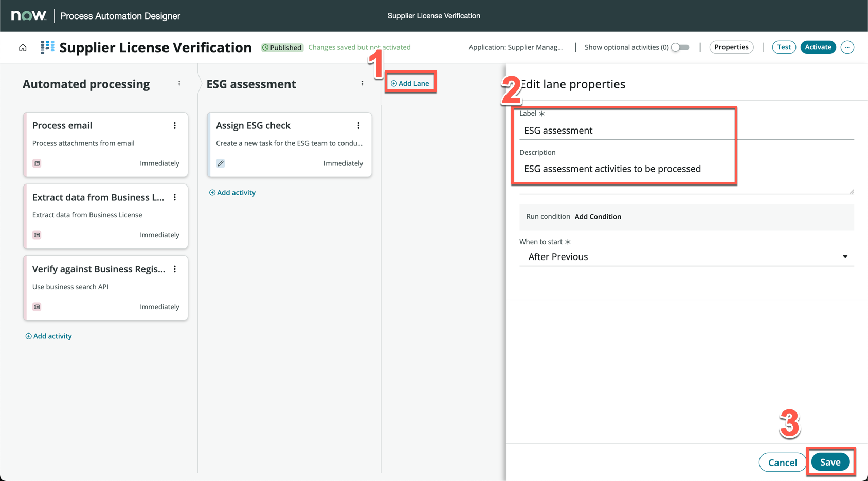Click the Test button
This screenshot has height=481, width=868.
coord(783,47)
